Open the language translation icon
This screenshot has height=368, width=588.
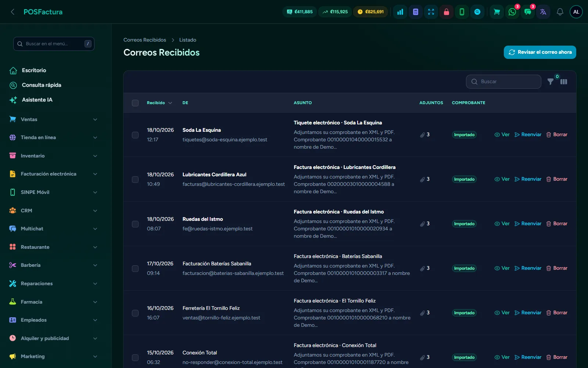(x=543, y=12)
